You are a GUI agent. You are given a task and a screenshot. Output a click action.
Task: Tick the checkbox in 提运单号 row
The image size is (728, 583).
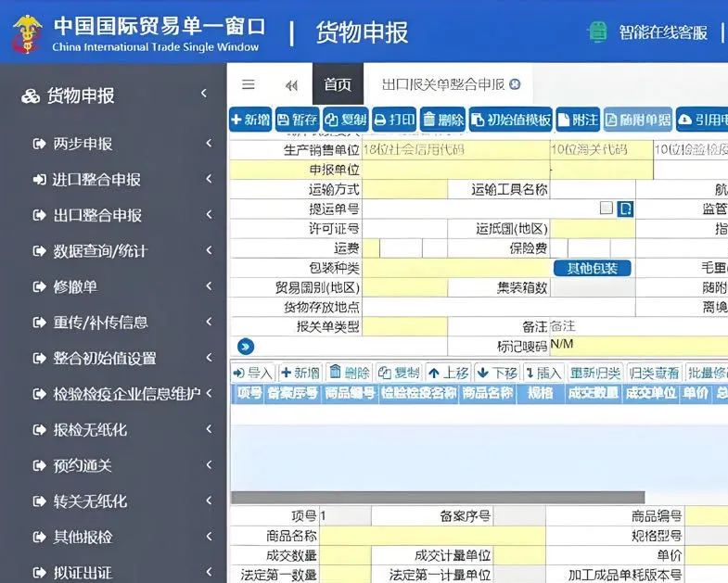click(607, 208)
